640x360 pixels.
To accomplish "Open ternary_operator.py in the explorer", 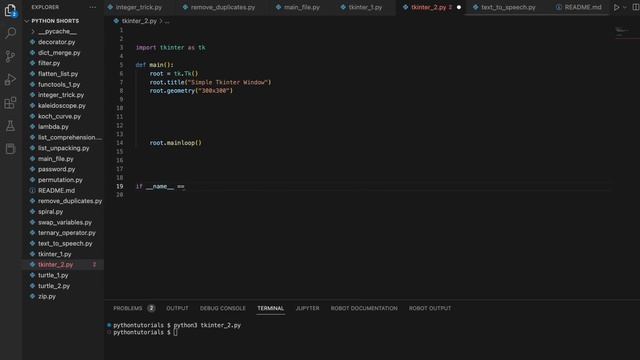I will click(67, 233).
